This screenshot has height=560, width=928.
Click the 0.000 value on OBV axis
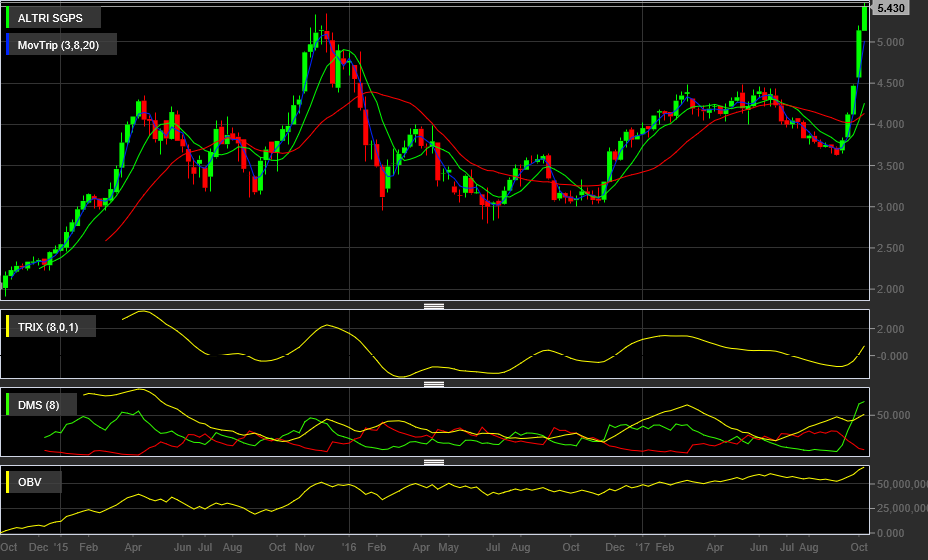(890, 533)
